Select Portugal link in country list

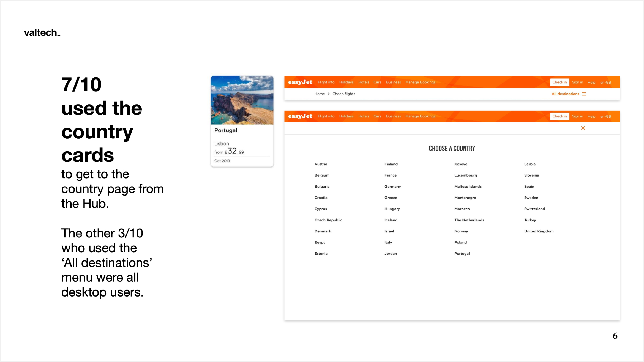[462, 254]
